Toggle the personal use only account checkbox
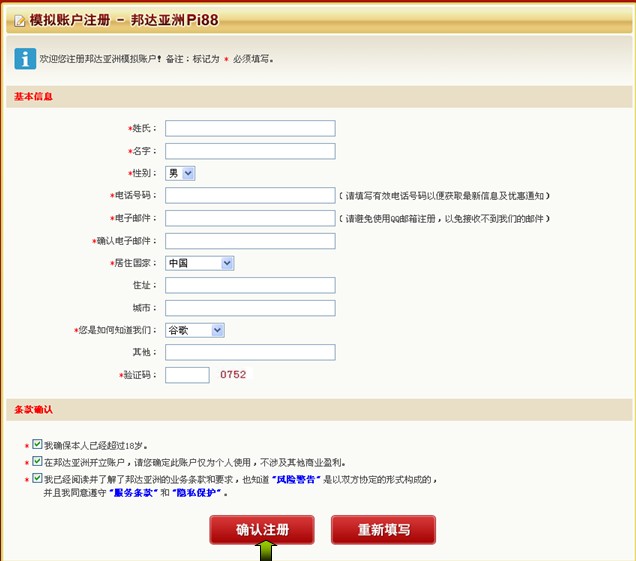 click(37, 461)
